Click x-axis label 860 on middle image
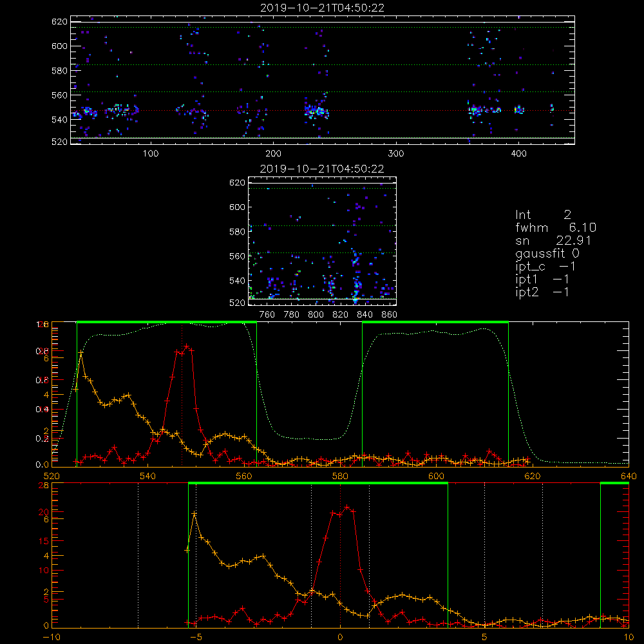 point(390,315)
